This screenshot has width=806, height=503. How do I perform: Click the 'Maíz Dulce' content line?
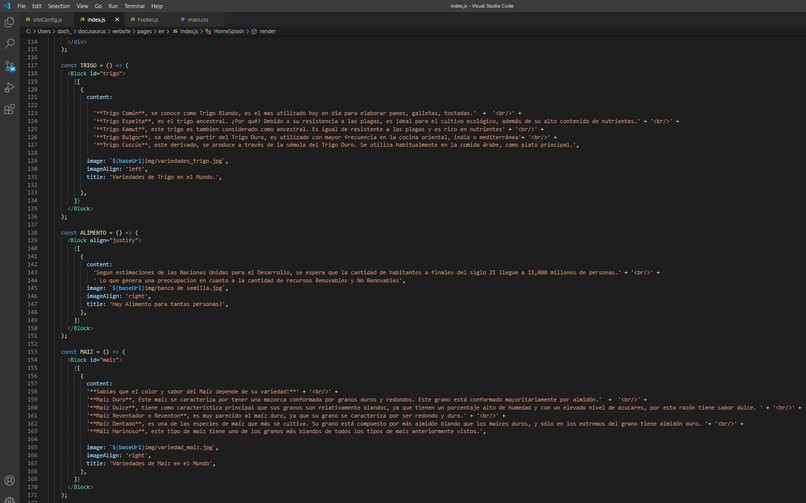coord(444,407)
